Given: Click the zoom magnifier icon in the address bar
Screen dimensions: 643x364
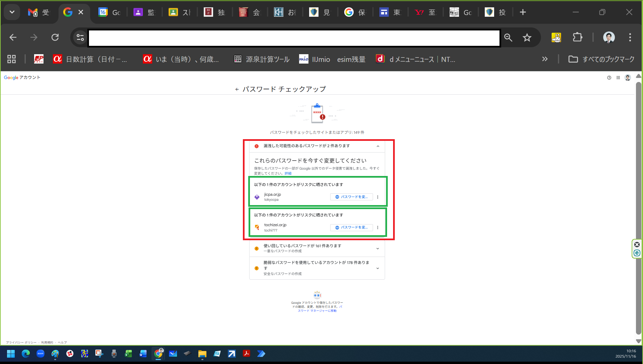Looking at the screenshot, I should (508, 37).
